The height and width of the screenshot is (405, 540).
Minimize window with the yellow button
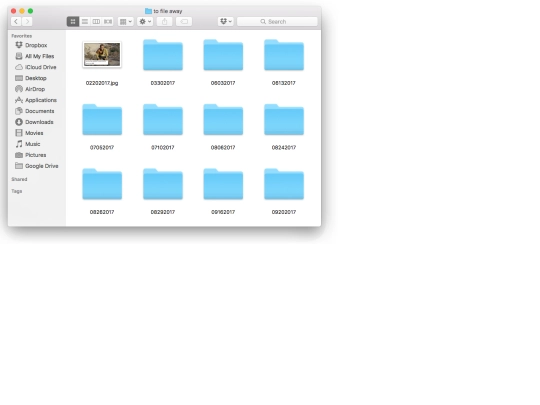tap(22, 11)
